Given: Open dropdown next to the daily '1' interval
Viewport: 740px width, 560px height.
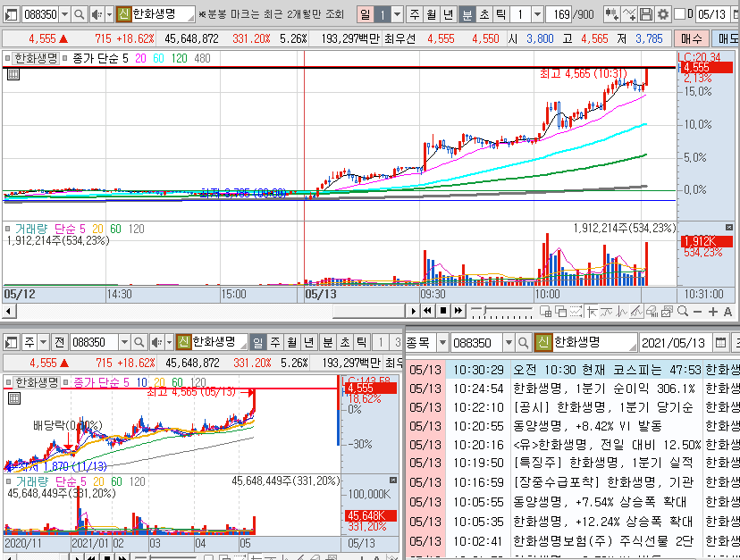Looking at the screenshot, I should (x=398, y=14).
